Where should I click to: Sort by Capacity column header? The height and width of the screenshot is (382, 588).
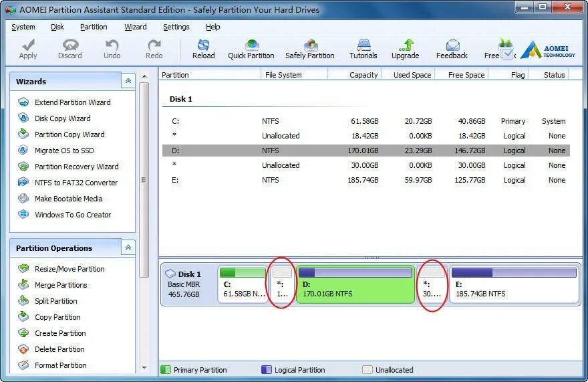pos(355,75)
